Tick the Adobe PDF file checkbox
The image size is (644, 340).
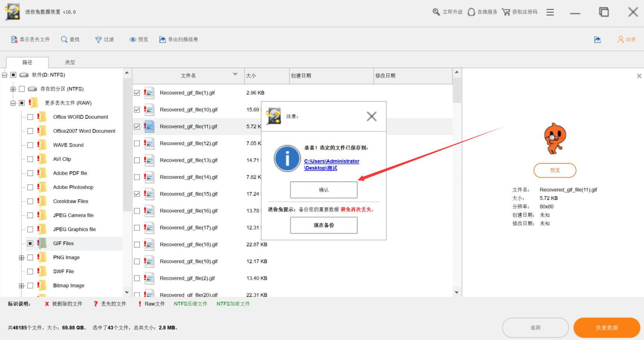coord(30,173)
